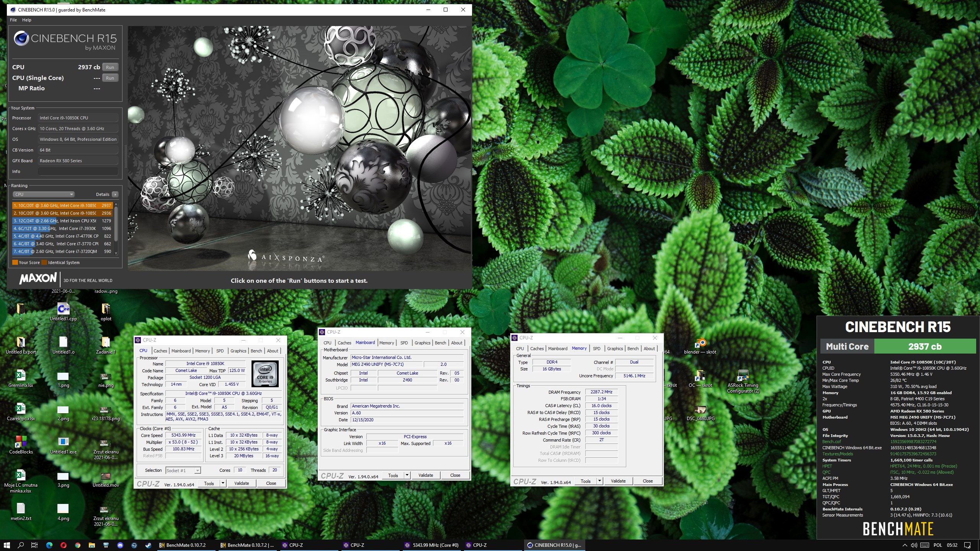This screenshot has height=551, width=980.
Task: Click Close button in right CPU-Z window
Action: [x=648, y=481]
